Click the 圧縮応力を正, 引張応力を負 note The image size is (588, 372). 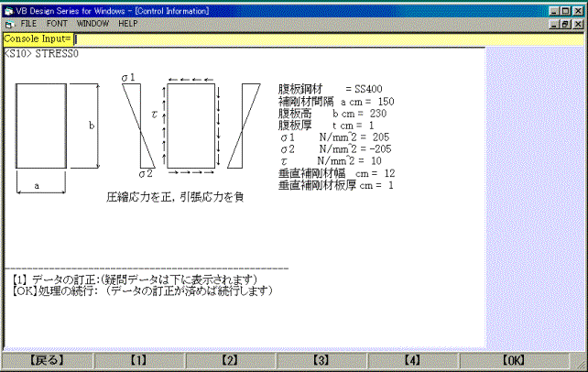click(175, 197)
